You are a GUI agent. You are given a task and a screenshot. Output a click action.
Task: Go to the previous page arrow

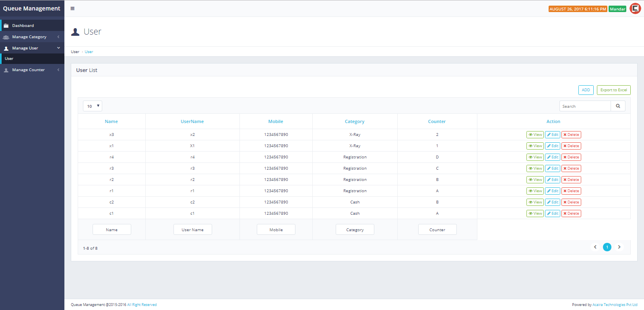tap(595, 247)
